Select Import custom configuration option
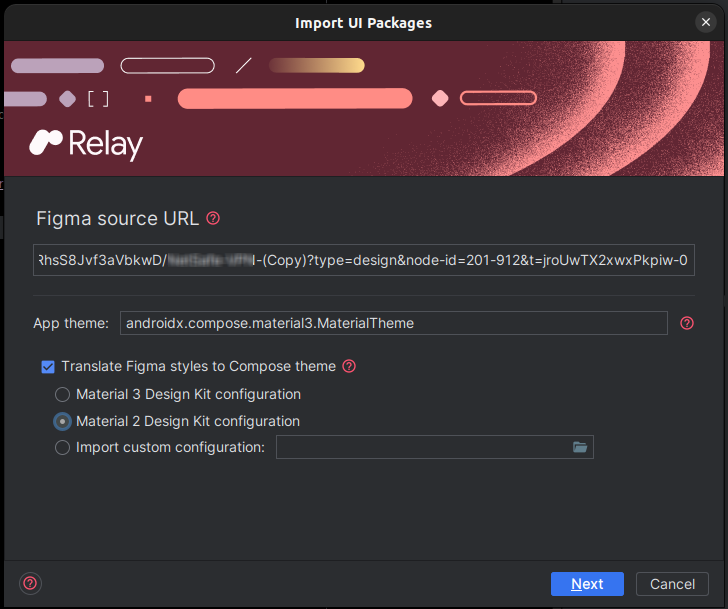This screenshot has width=728, height=609. tap(62, 447)
